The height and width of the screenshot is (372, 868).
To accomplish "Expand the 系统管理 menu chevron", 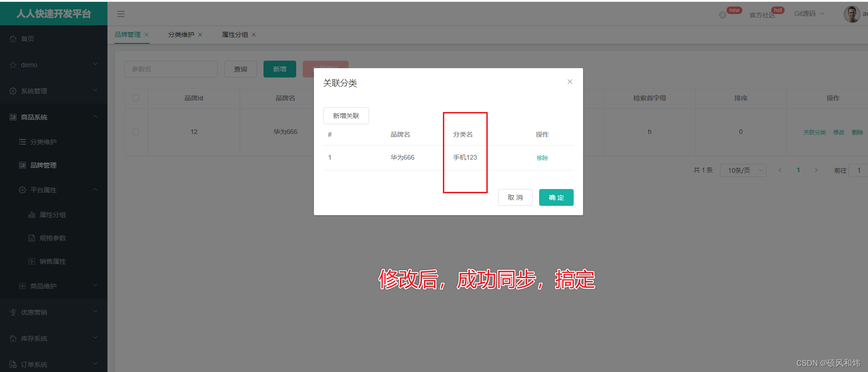I will tap(95, 90).
